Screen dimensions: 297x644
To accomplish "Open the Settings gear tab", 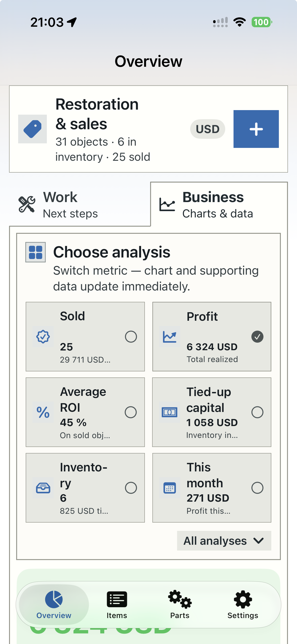I will click(243, 605).
